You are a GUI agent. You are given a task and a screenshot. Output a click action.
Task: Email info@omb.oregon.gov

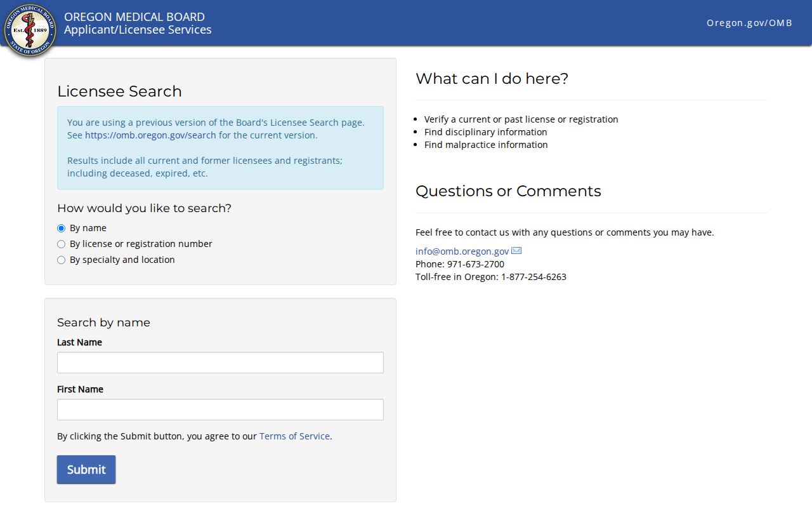pos(462,251)
